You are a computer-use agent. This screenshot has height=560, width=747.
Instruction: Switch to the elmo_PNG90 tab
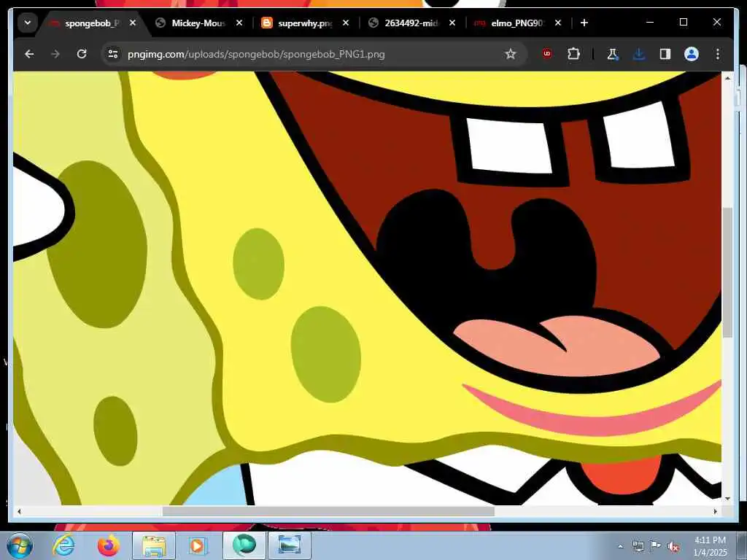517,23
